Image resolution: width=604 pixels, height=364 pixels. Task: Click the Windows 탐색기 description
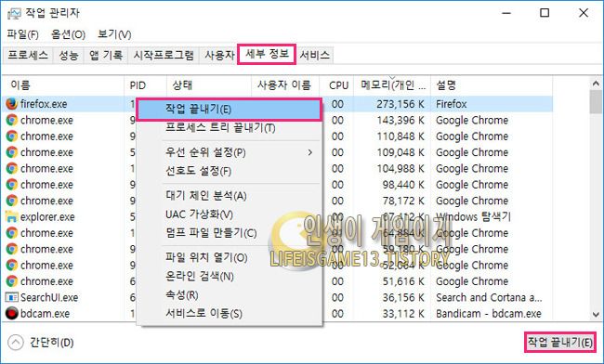tap(473, 217)
